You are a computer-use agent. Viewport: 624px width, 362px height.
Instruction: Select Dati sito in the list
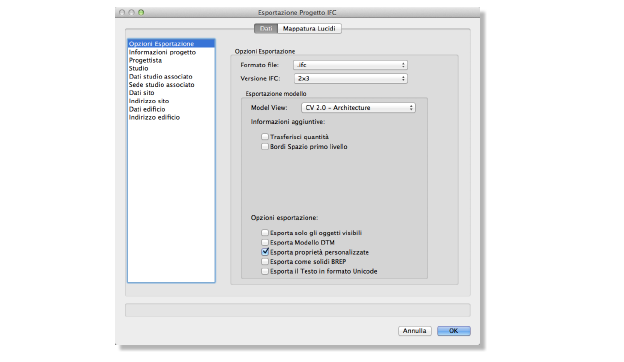coord(171,93)
